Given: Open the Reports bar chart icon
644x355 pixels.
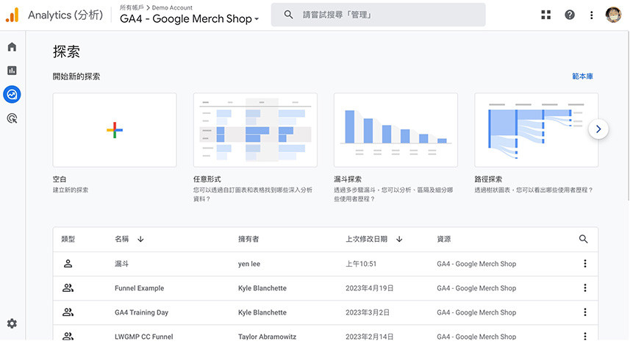Looking at the screenshot, I should pyautogui.click(x=12, y=71).
